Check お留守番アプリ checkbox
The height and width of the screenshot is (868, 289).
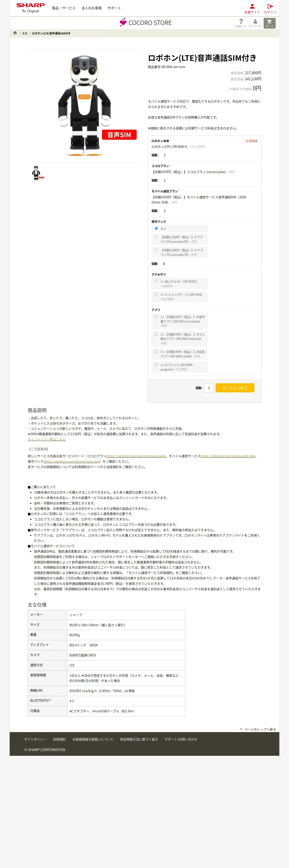click(x=156, y=317)
